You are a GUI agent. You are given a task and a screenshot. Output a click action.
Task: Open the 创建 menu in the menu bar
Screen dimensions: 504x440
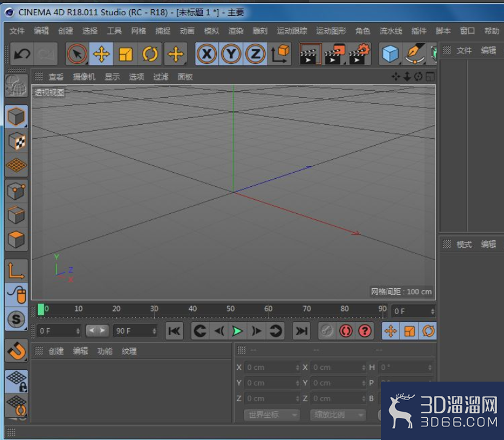pyautogui.click(x=66, y=31)
